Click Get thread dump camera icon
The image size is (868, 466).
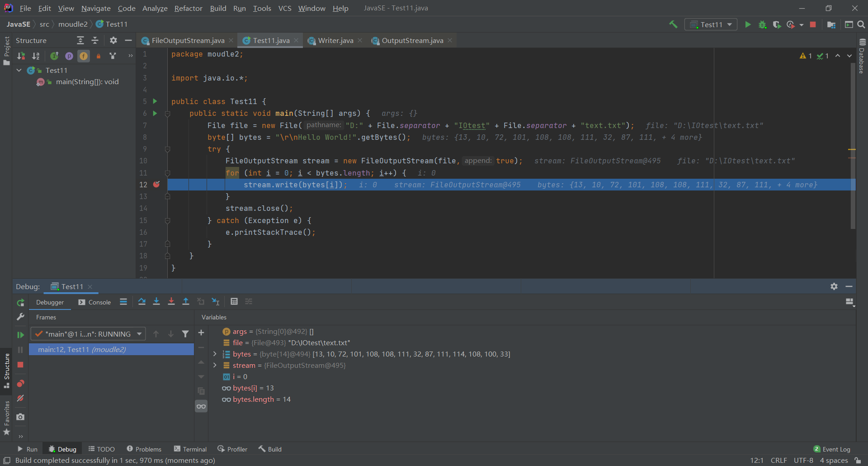[20, 417]
